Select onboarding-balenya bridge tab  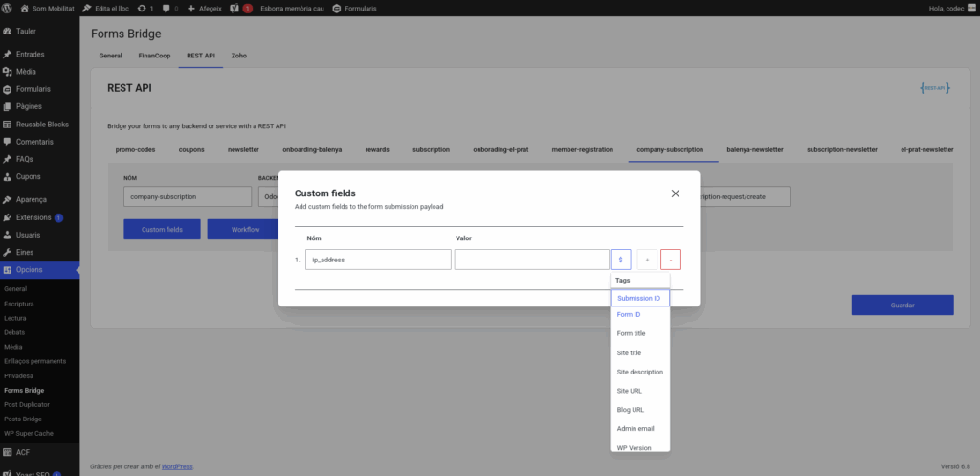312,150
